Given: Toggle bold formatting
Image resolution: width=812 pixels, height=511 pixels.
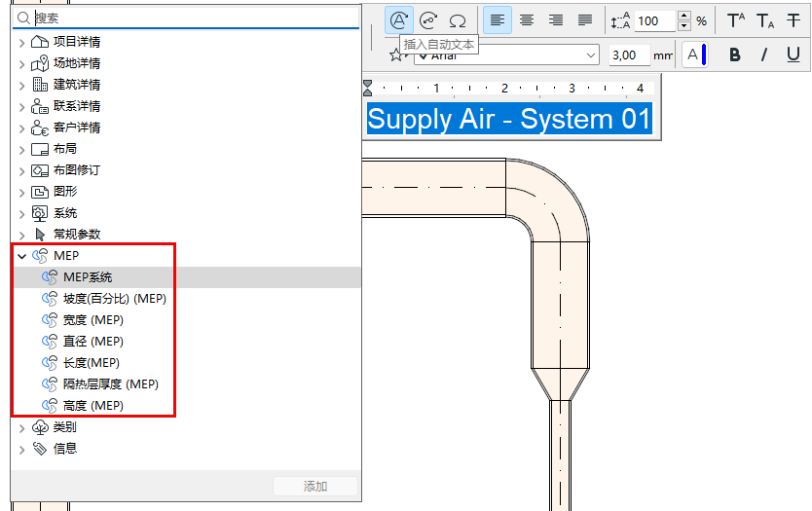Looking at the screenshot, I should pos(734,55).
